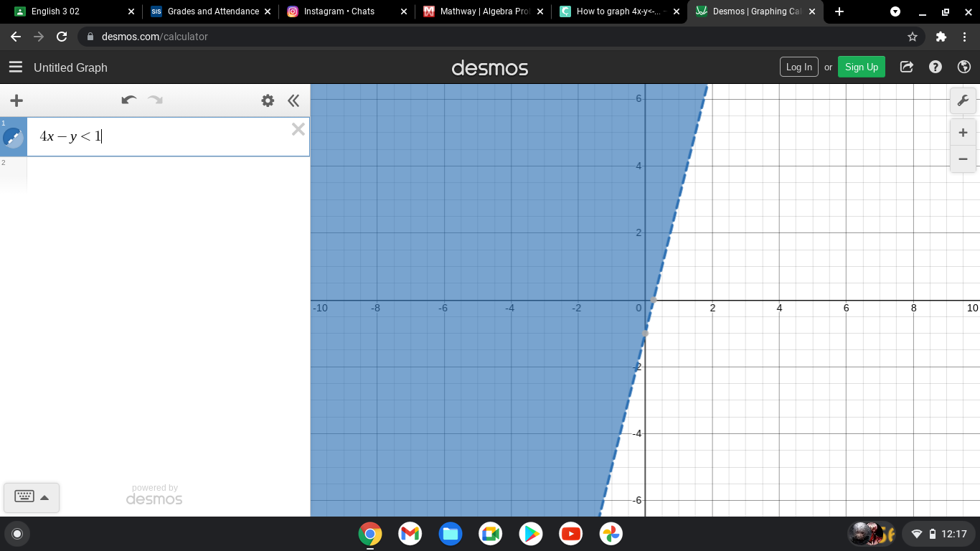980x551 pixels.
Task: Share the graph
Action: pyautogui.click(x=907, y=67)
